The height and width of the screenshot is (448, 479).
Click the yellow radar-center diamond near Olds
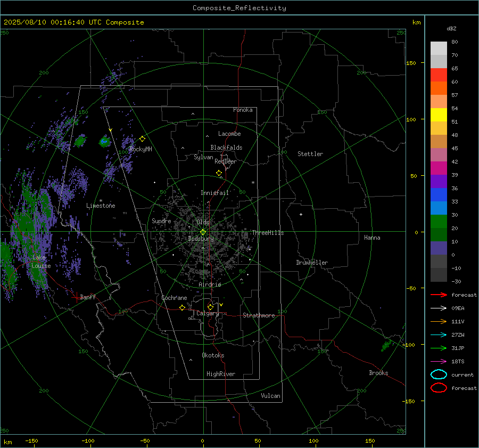tap(203, 232)
